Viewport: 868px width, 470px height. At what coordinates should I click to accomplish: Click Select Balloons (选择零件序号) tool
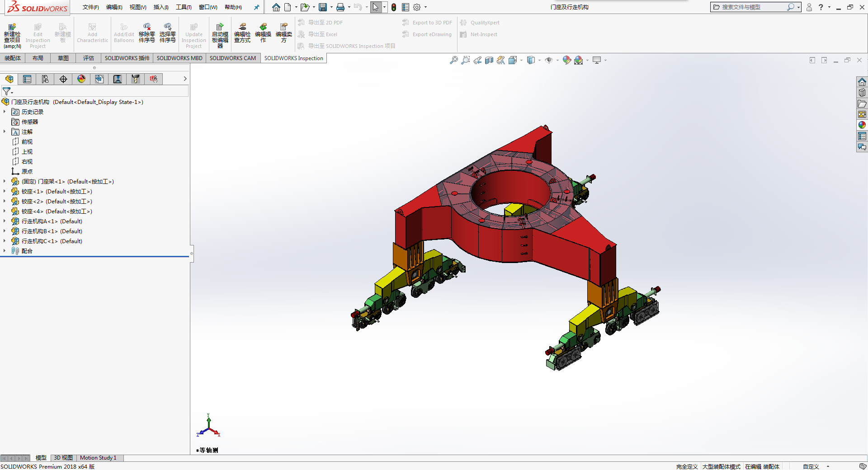pyautogui.click(x=167, y=33)
